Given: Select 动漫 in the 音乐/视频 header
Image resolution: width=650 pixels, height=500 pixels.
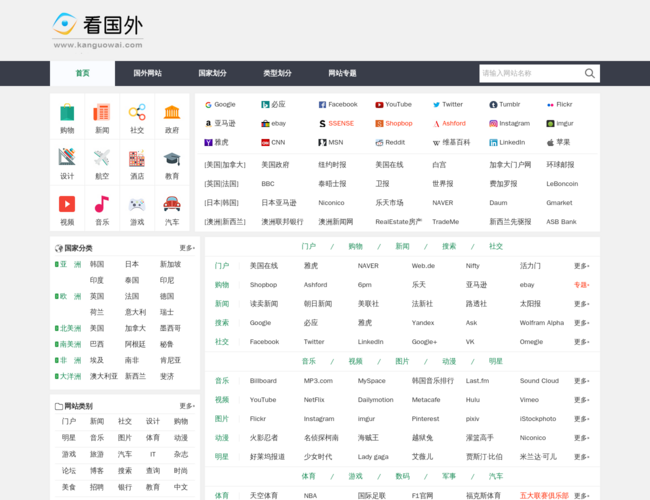Looking at the screenshot, I should (449, 361).
